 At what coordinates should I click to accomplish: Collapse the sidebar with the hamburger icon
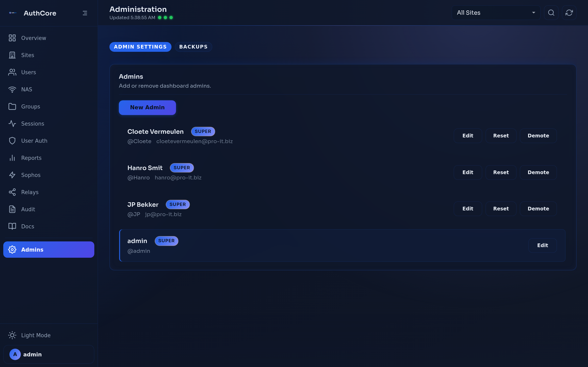coord(85,13)
